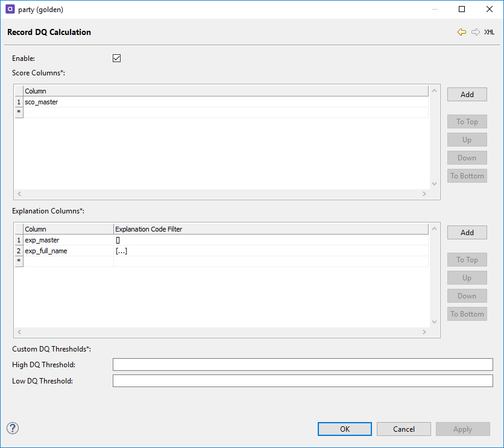Click the party (golden) app icon
The width and height of the screenshot is (504, 448).
tap(10, 10)
